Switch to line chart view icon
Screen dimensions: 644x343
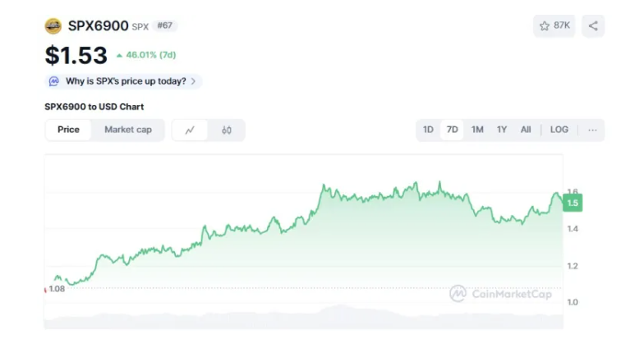click(x=191, y=130)
